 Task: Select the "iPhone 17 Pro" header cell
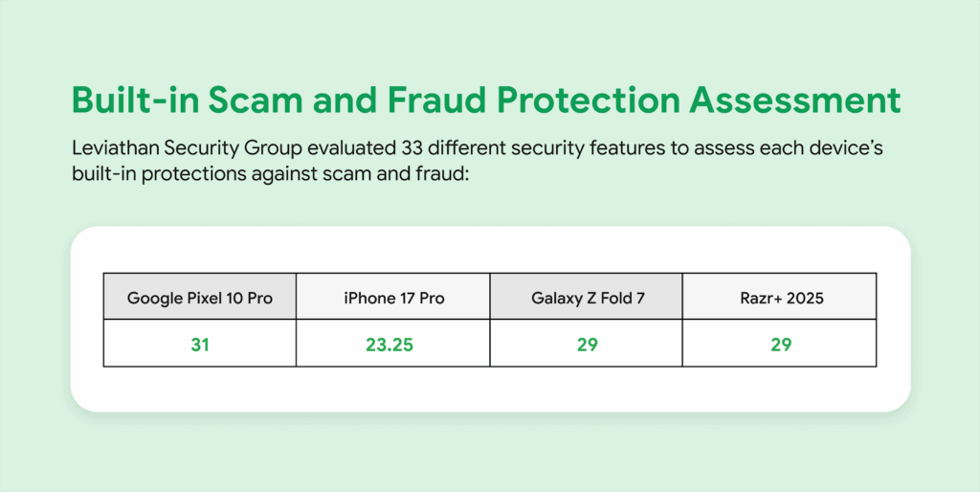(x=393, y=298)
